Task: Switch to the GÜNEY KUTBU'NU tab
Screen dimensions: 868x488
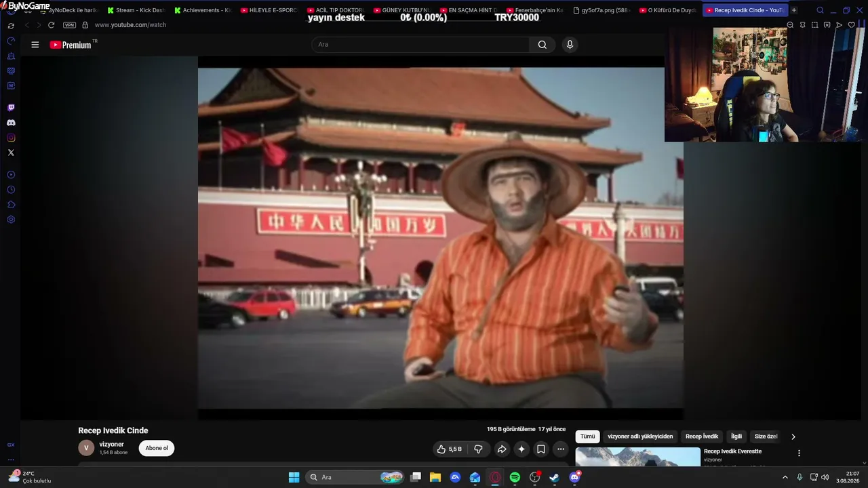Action: pyautogui.click(x=402, y=10)
